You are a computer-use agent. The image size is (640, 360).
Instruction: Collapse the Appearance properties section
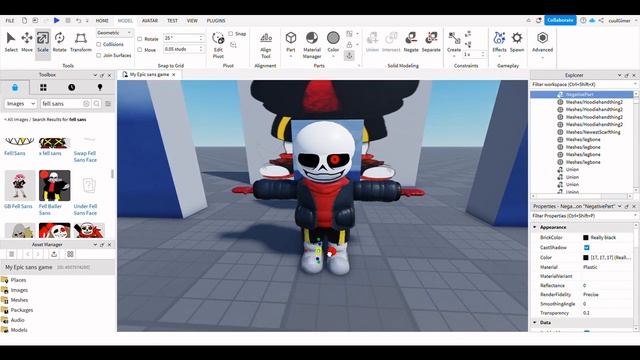[x=535, y=227]
